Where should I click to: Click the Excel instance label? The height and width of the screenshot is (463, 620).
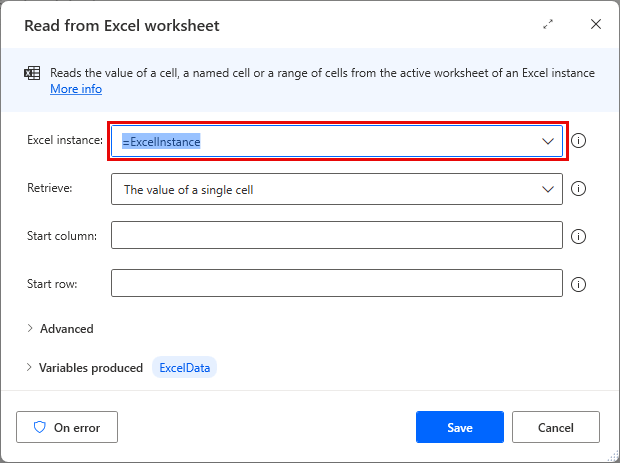click(x=65, y=140)
